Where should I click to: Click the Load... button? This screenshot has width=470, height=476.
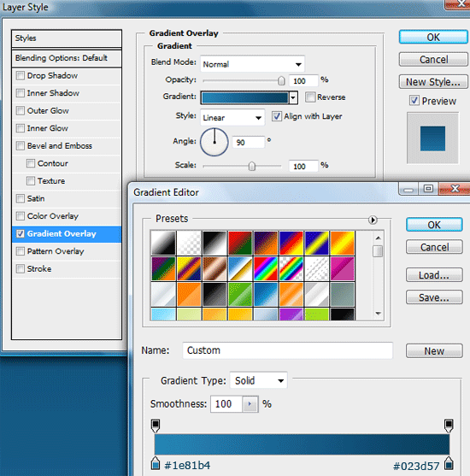(x=434, y=275)
